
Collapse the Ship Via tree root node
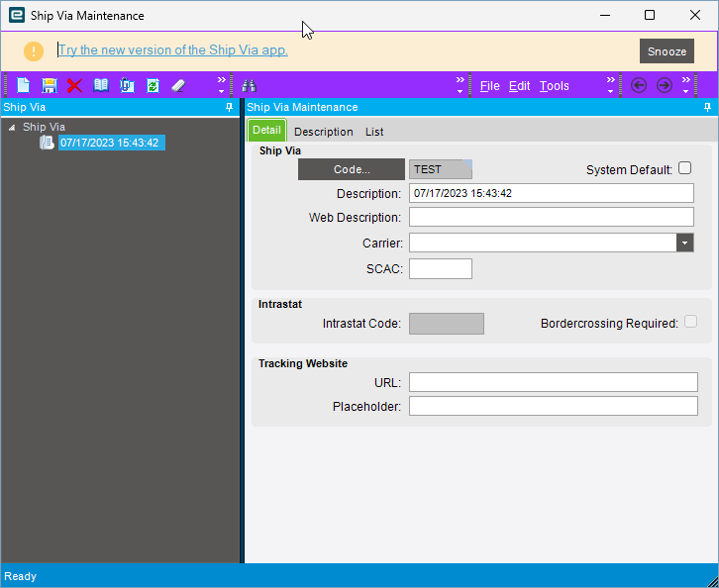pos(12,128)
